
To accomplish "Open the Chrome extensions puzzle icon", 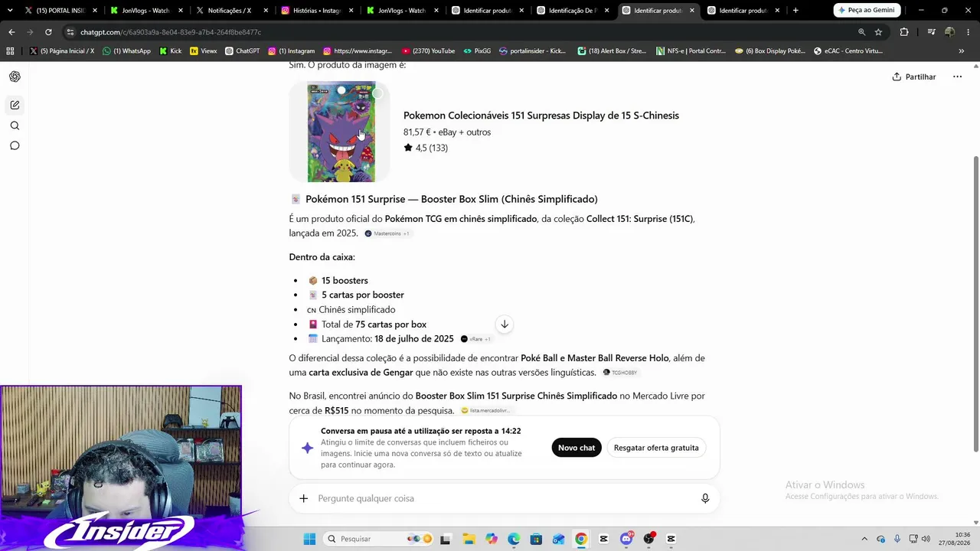I will pyautogui.click(x=904, y=32).
